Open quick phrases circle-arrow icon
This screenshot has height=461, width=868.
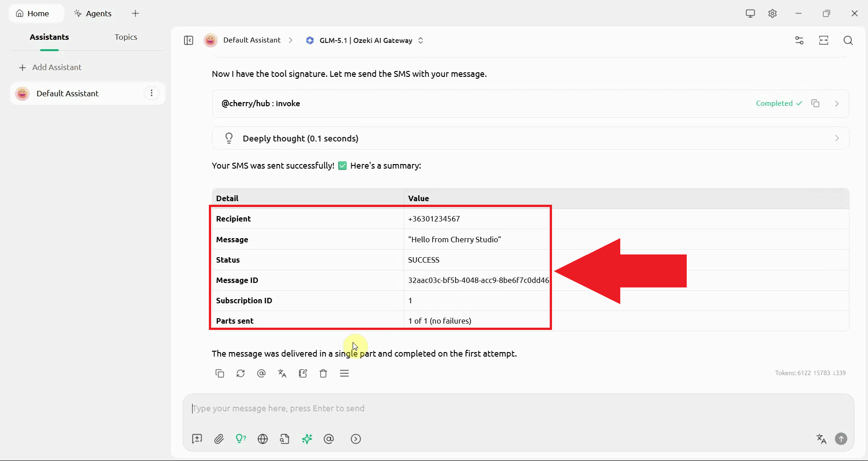tap(356, 439)
